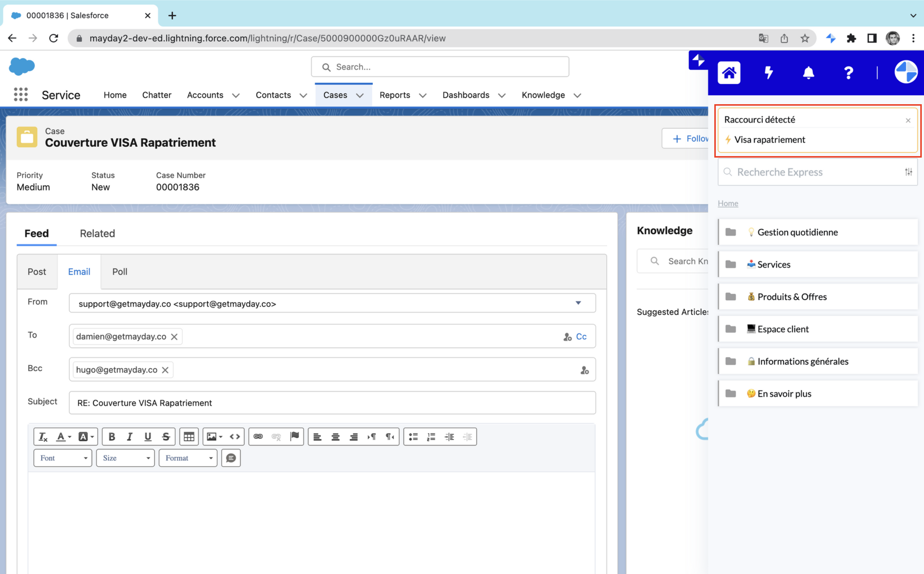Click the remove formatting icon

43,436
